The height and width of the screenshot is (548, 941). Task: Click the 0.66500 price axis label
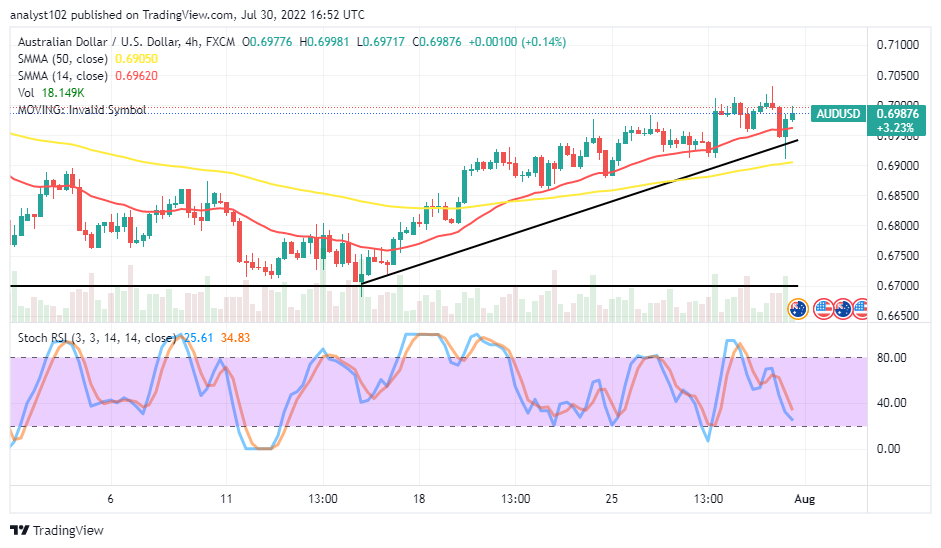(x=898, y=316)
